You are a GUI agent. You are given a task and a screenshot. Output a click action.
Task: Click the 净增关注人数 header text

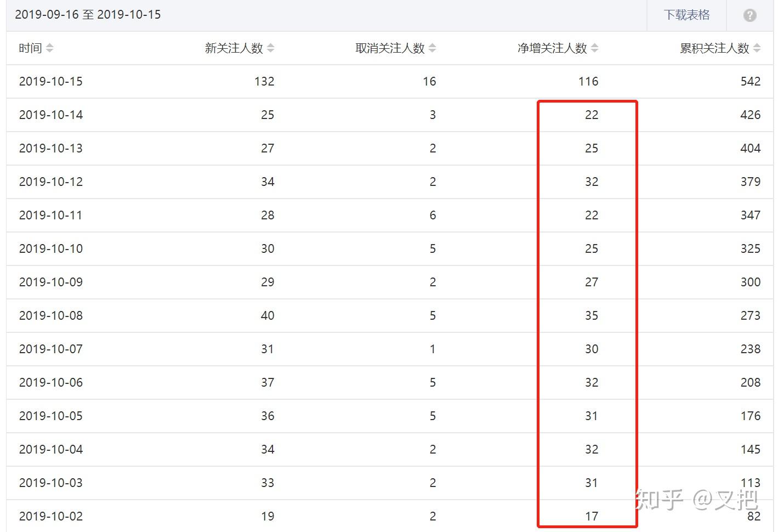pos(552,48)
